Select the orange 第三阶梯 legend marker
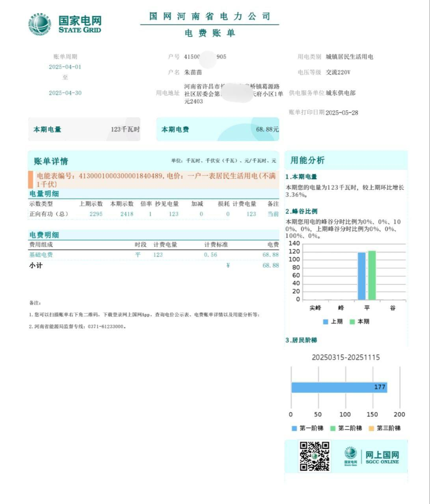 coord(371,428)
